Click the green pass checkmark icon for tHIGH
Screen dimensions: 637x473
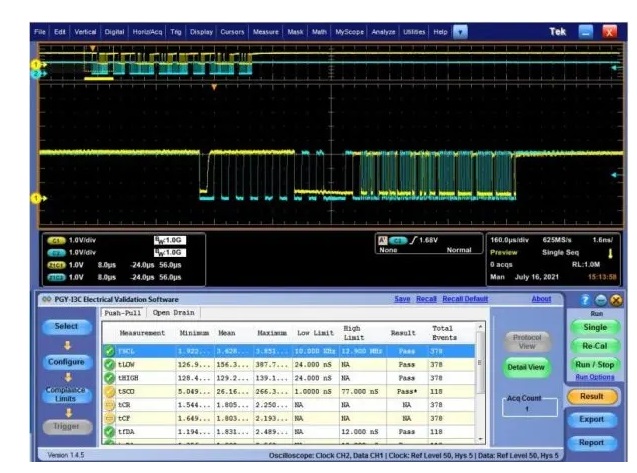[x=109, y=378]
